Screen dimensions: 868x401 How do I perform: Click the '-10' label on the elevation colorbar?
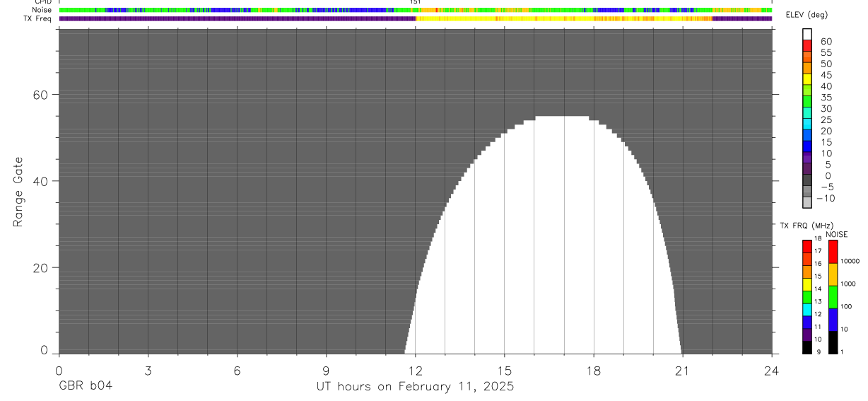coord(825,198)
